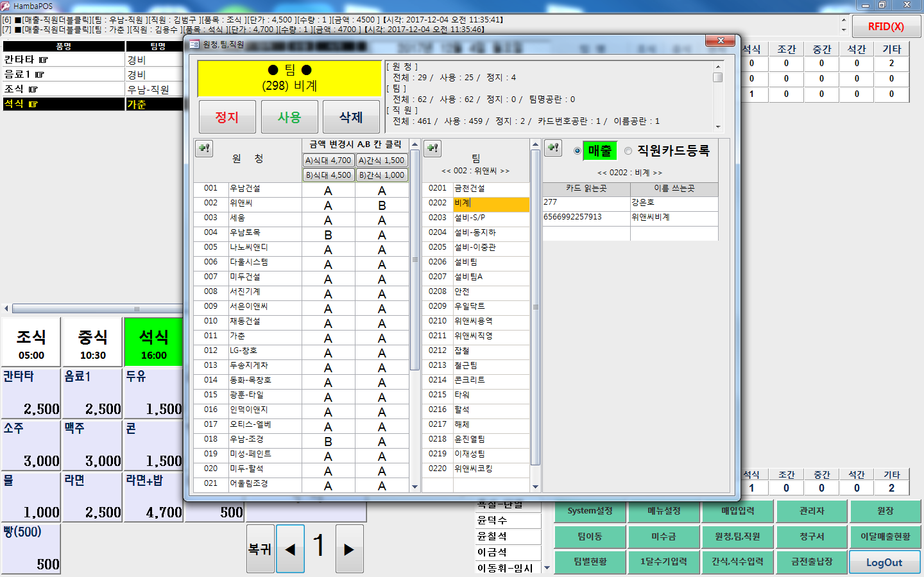Image resolution: width=924 pixels, height=577 pixels.
Task: Add 소주 3,000 product
Action: tap(31, 445)
